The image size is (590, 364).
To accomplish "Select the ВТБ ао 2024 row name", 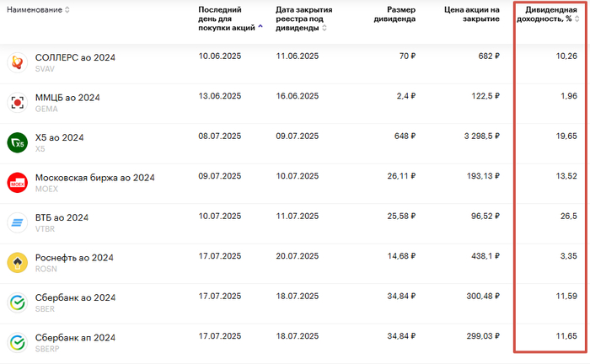I will click(62, 217).
